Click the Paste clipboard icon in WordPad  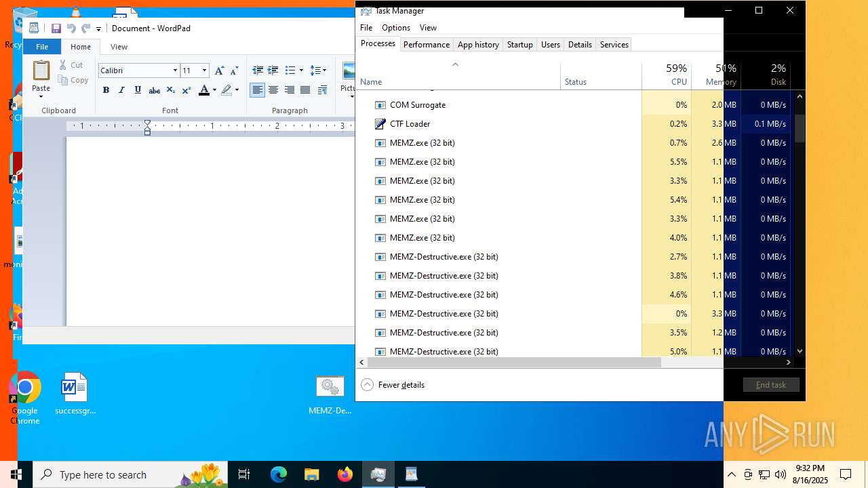pyautogui.click(x=41, y=70)
